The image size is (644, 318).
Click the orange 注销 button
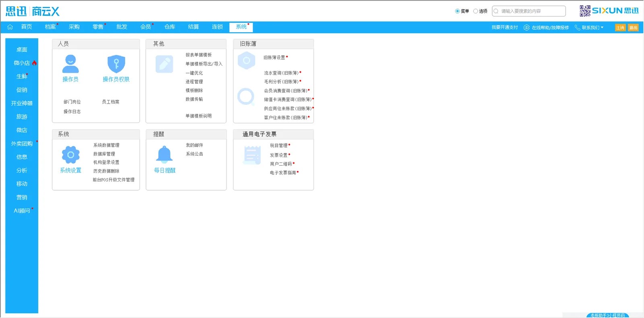(x=620, y=27)
